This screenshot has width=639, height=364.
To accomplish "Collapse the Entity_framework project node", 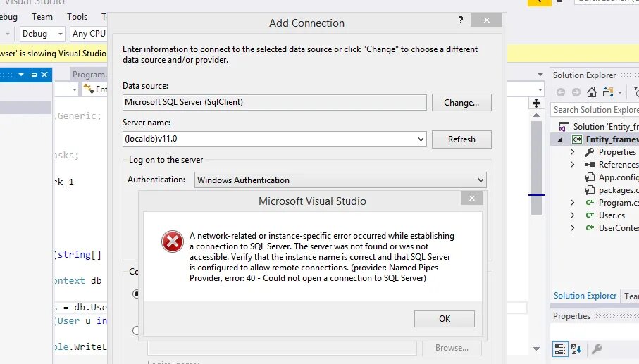I will tap(560, 139).
